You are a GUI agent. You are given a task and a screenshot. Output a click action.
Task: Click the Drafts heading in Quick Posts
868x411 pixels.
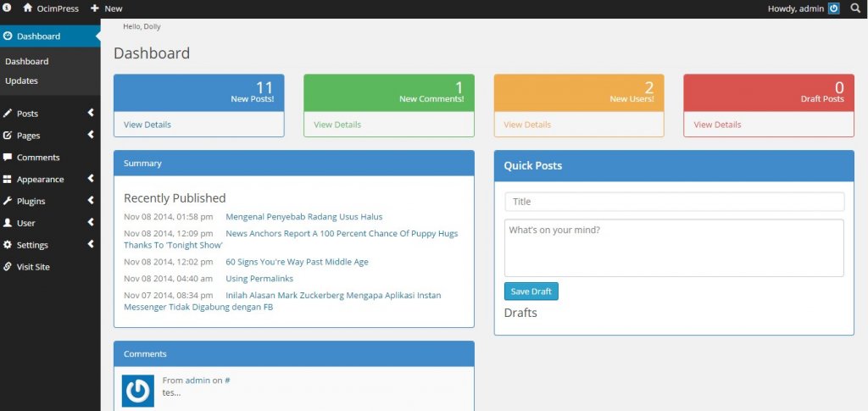(520, 313)
